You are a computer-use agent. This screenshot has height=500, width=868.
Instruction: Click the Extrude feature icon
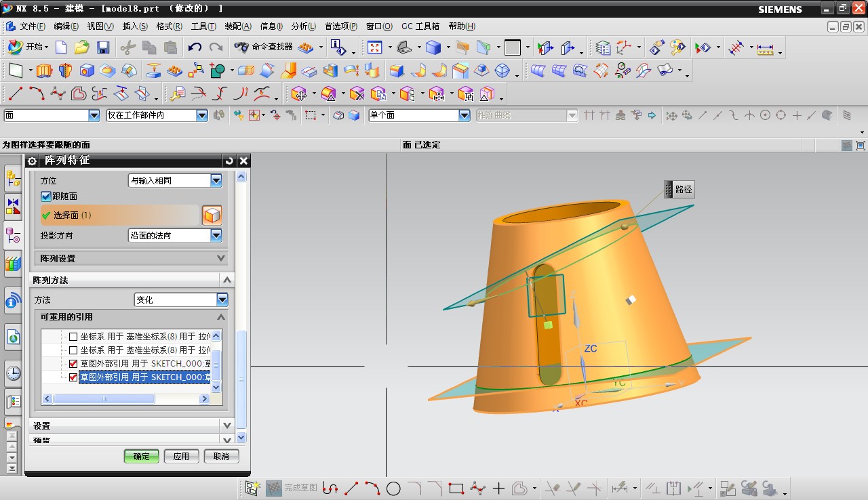coord(44,70)
